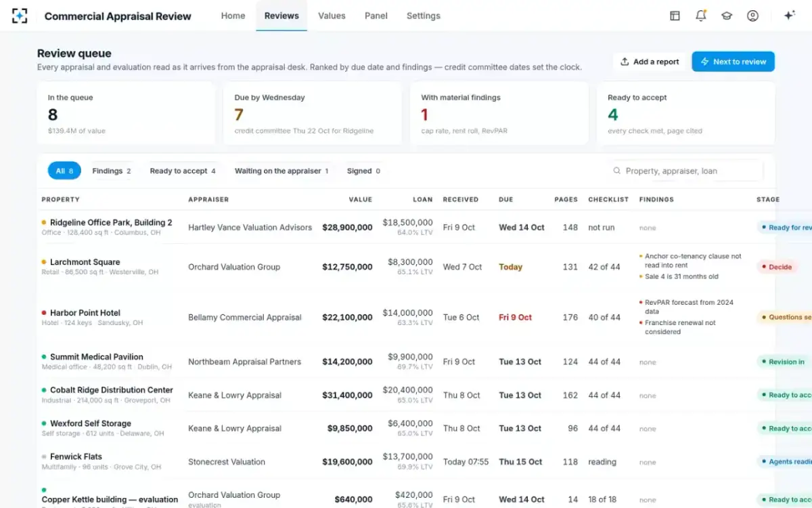The width and height of the screenshot is (812, 508).
Task: Open the layout panel icon in header
Action: pos(675,16)
